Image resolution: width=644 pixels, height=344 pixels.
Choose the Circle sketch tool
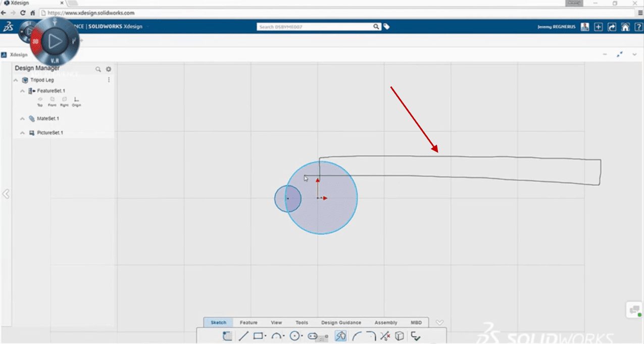tap(295, 336)
